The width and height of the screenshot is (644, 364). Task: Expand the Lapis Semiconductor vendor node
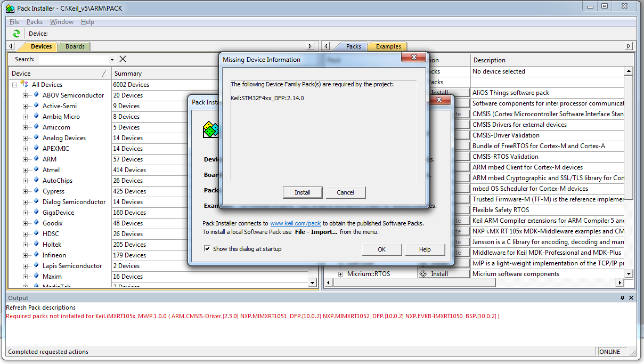click(x=25, y=266)
